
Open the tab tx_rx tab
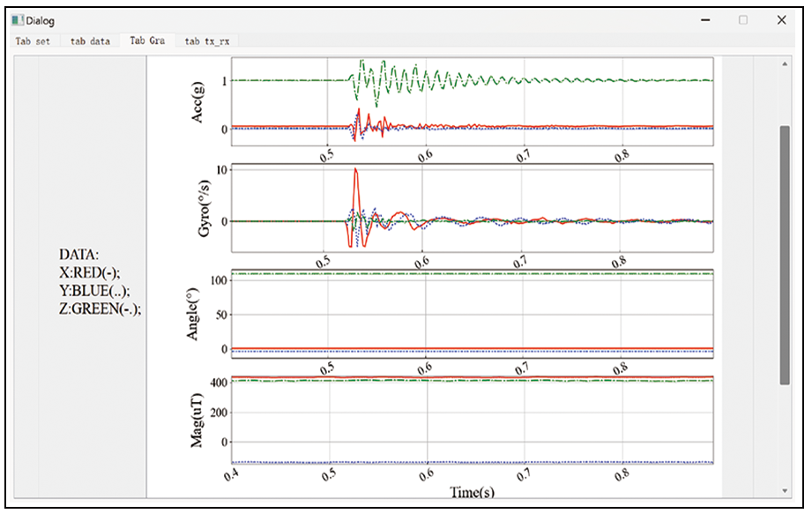(x=207, y=41)
